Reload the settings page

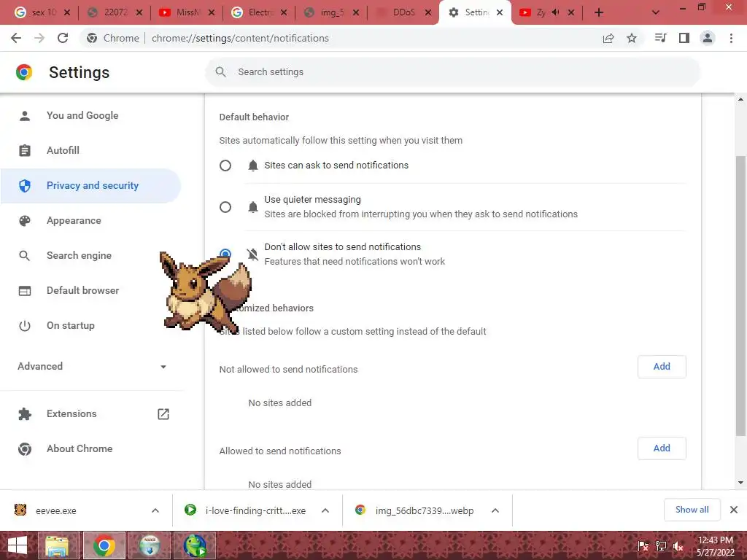(x=63, y=38)
